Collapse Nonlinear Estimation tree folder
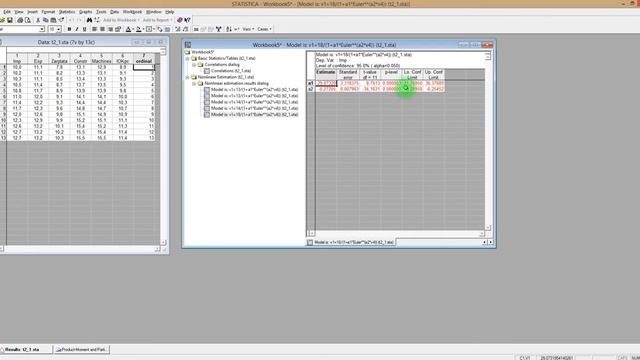The image size is (640, 360). point(188,77)
